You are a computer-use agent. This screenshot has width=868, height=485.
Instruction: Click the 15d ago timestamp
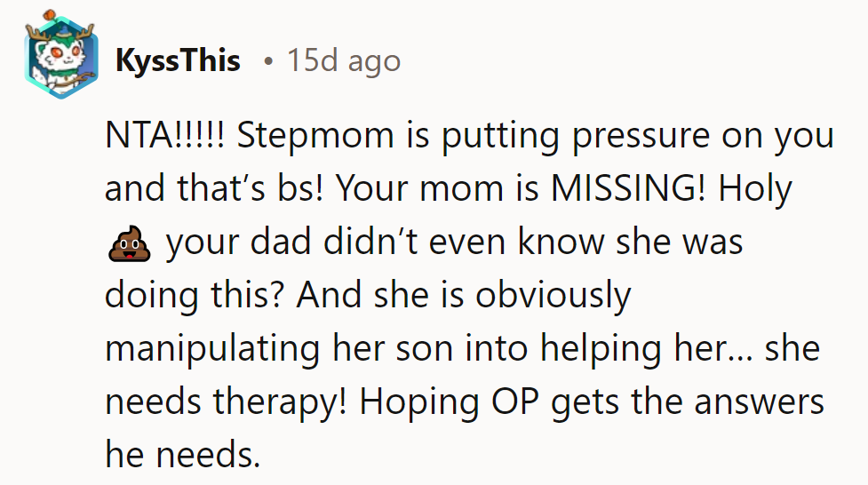coord(343,60)
